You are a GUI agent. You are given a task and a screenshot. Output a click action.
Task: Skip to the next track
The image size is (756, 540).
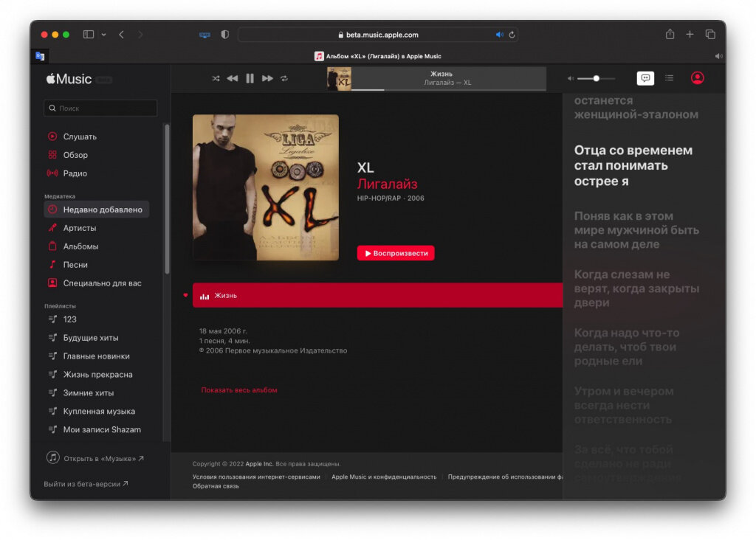pos(267,77)
